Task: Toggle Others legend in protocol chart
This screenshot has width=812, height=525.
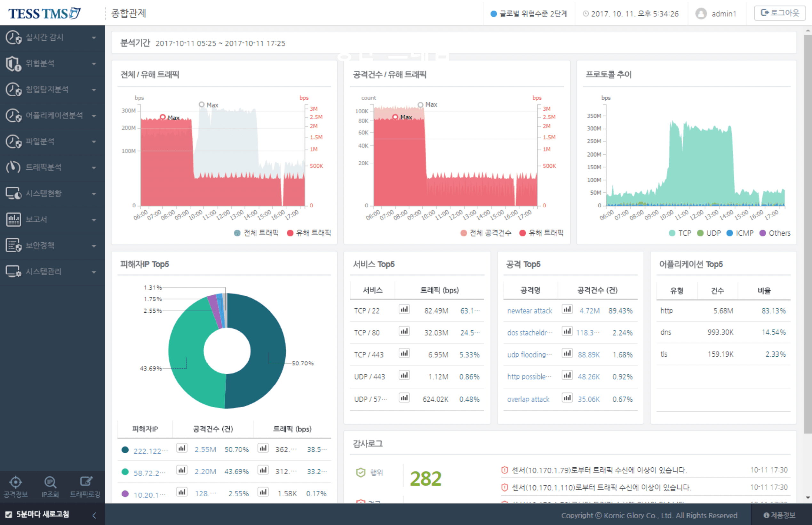Action: (x=775, y=233)
